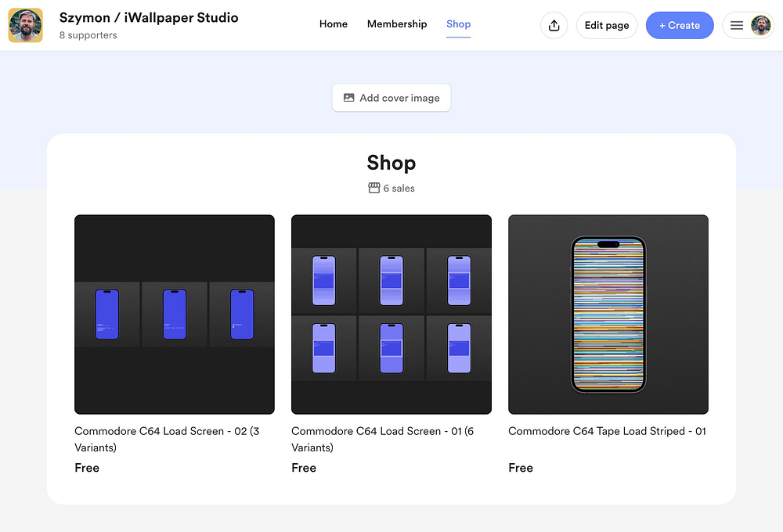The image size is (783, 532).
Task: Click the share upload icon button
Action: point(554,26)
